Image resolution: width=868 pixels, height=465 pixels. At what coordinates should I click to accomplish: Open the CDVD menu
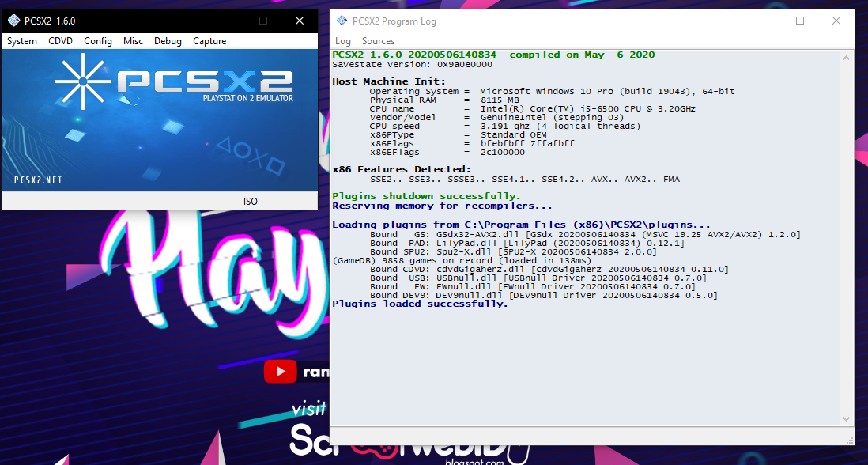(60, 41)
